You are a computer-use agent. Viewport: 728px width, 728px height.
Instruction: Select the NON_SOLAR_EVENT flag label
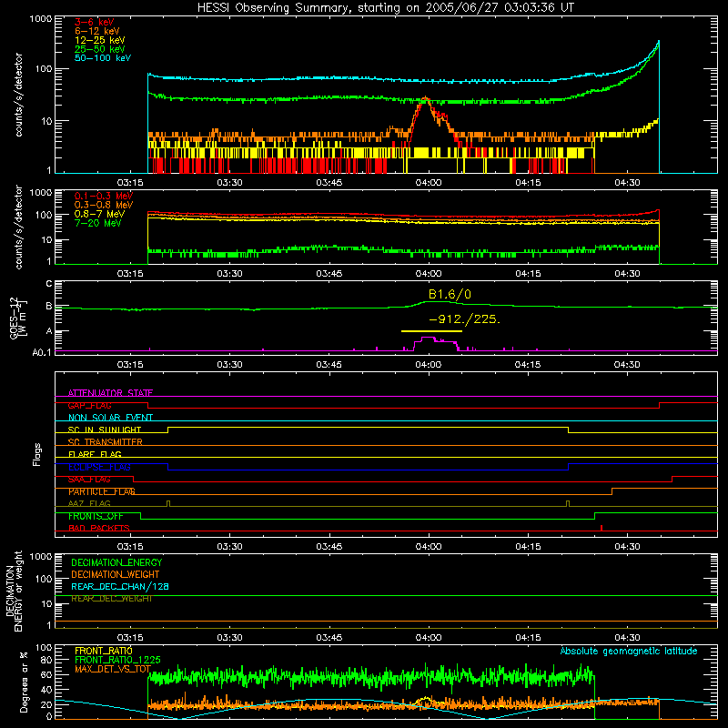pyautogui.click(x=110, y=418)
